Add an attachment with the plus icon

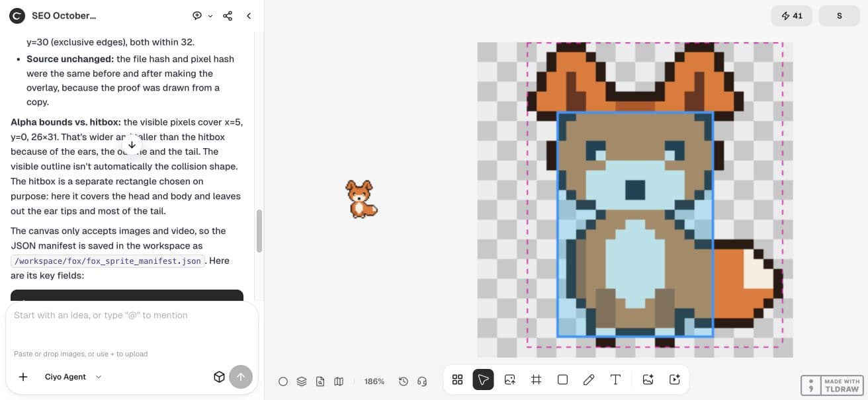(23, 377)
